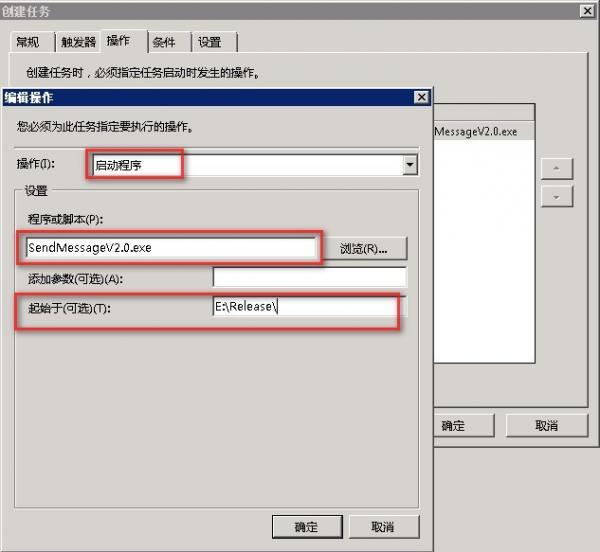Click the 起始于(可选) field containing E:\Release\
The width and height of the screenshot is (600, 552).
click(x=304, y=307)
